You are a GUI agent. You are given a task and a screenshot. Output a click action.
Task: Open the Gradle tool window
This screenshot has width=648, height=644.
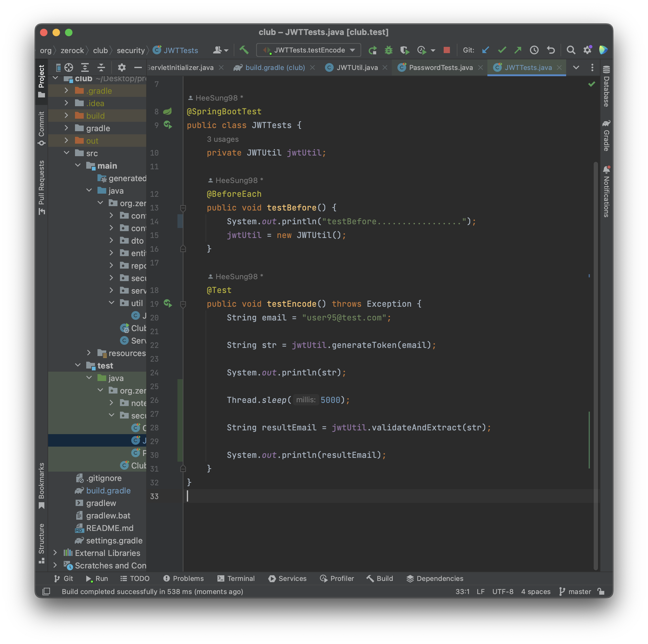[x=606, y=136]
